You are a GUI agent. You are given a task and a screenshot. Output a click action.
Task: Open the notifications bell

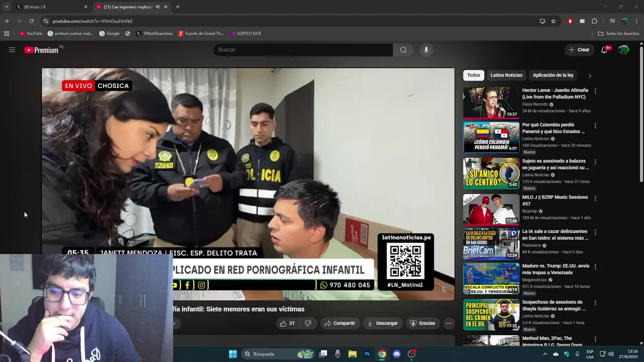605,50
